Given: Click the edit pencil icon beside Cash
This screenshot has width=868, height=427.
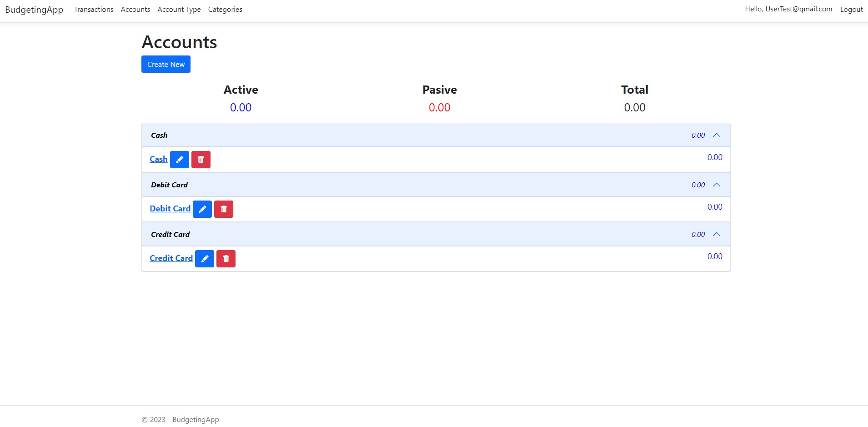Looking at the screenshot, I should 179,159.
